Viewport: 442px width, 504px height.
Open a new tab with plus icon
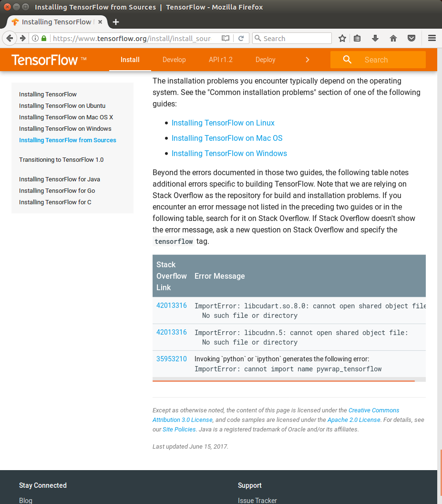tap(116, 22)
